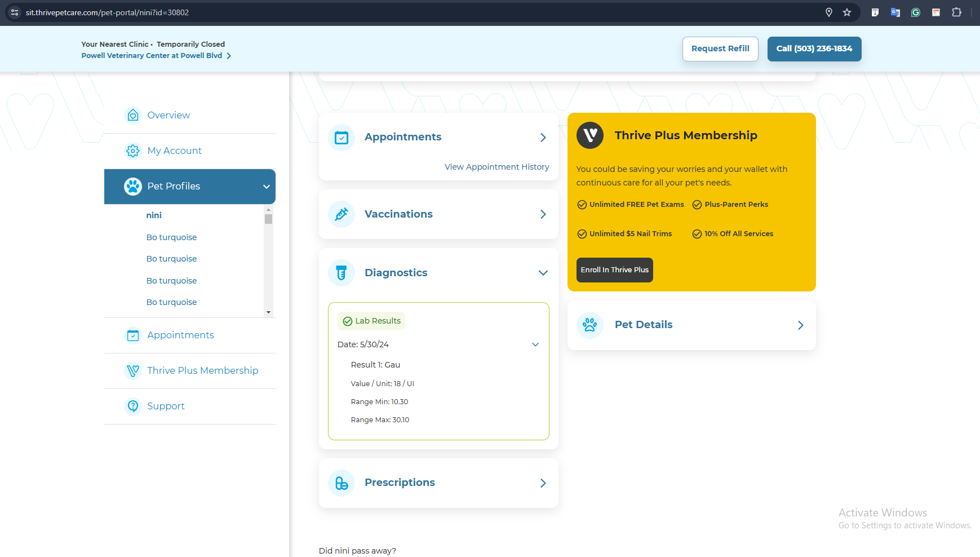Click the Overview home icon in sidebar
The height and width of the screenshot is (557, 980).
(x=133, y=115)
